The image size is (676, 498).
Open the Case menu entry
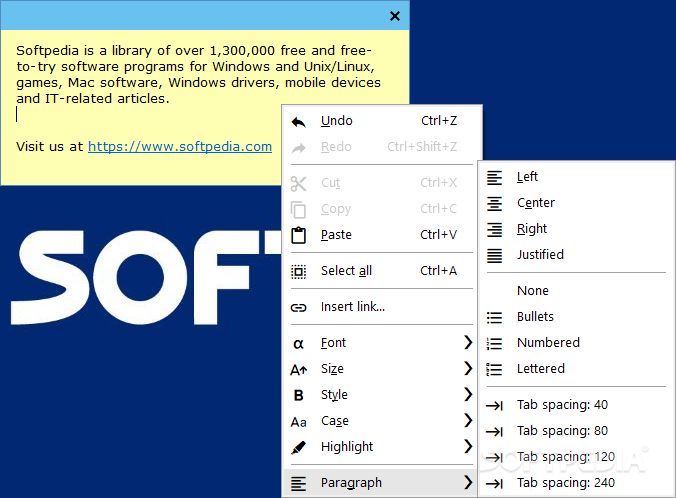tap(382, 421)
